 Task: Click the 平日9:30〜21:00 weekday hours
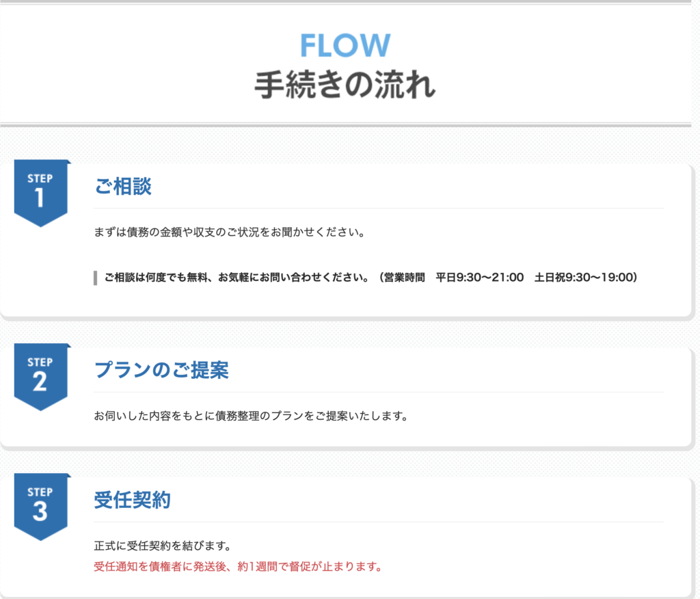click(479, 278)
